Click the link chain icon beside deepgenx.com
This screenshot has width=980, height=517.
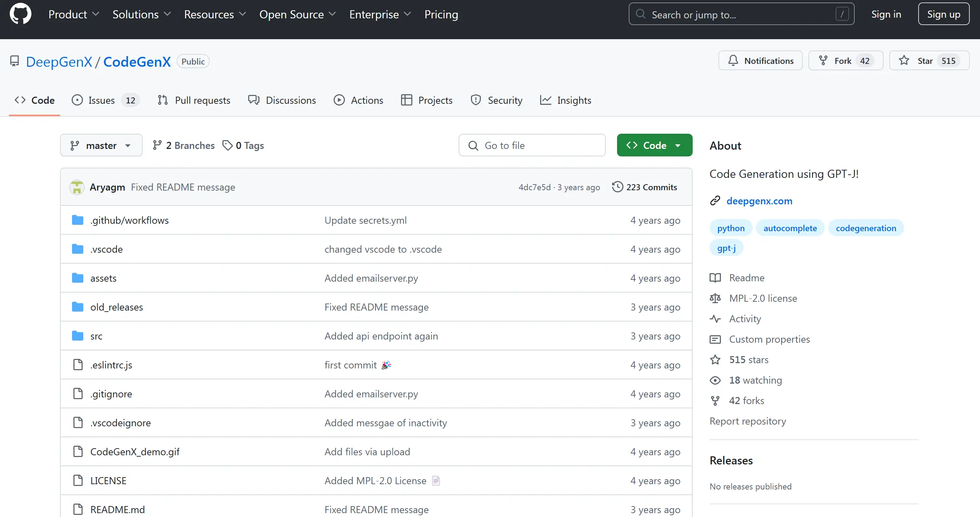pyautogui.click(x=715, y=201)
